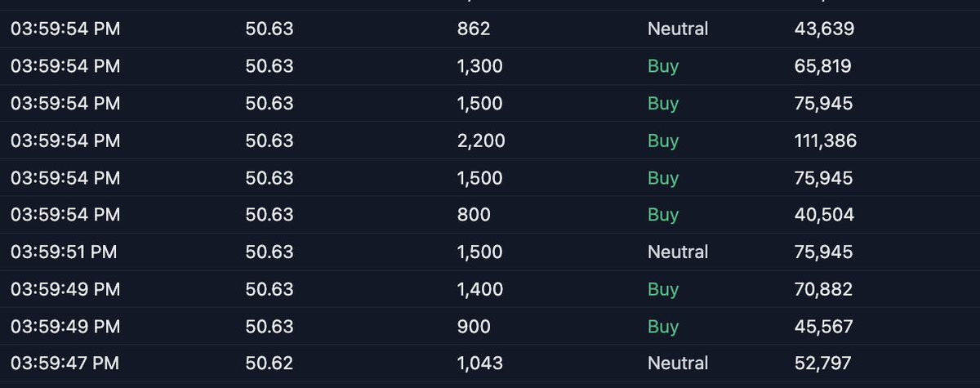The height and width of the screenshot is (388, 980).
Task: Click the 52,797 value cell
Action: click(823, 363)
